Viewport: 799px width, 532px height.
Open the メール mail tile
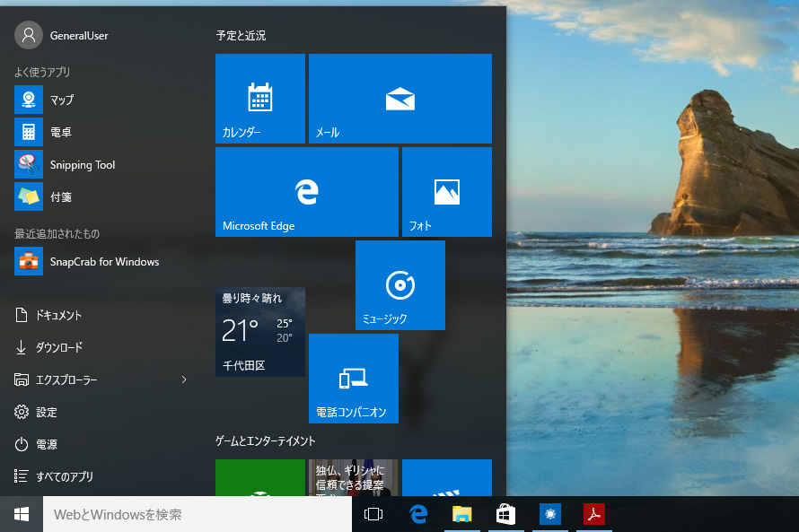[400, 99]
